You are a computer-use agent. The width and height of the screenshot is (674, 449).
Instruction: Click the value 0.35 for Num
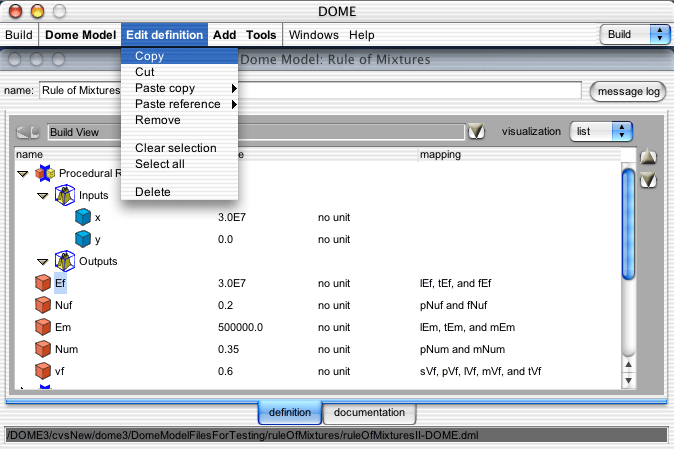point(228,349)
